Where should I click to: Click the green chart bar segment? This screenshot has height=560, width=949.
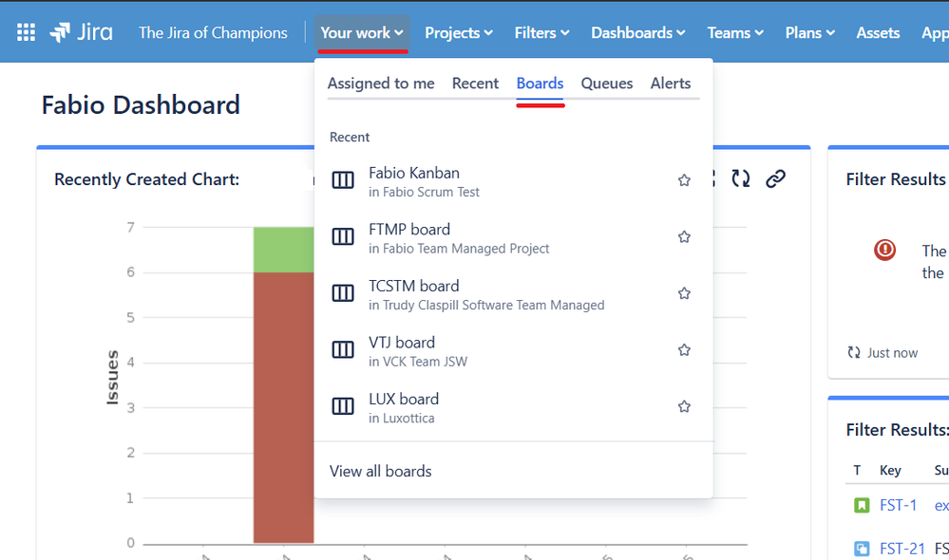coord(283,250)
